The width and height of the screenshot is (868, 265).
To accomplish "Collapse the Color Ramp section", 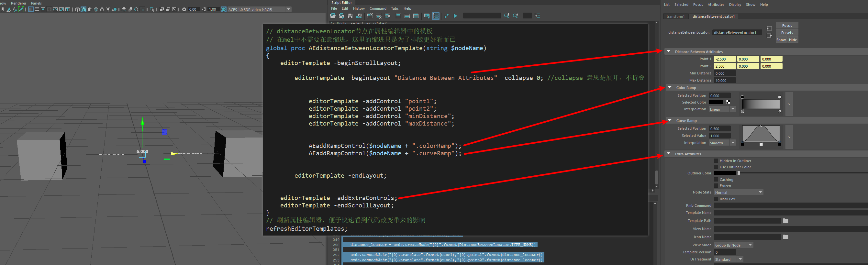I will pyautogui.click(x=670, y=88).
